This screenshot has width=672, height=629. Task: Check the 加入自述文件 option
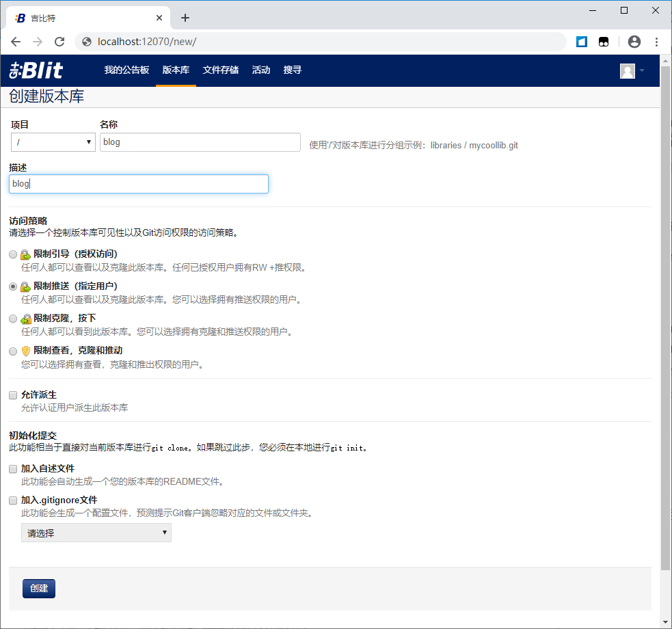[x=13, y=469]
